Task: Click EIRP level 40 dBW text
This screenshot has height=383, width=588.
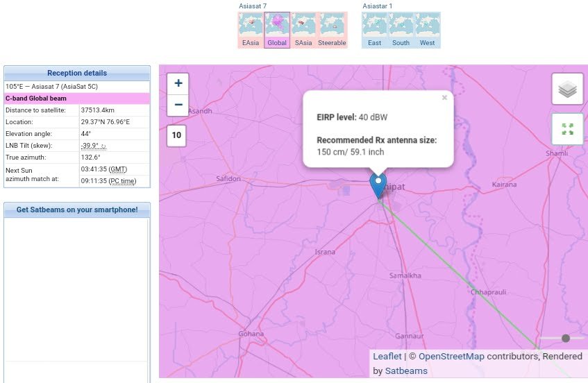Action: tap(352, 117)
